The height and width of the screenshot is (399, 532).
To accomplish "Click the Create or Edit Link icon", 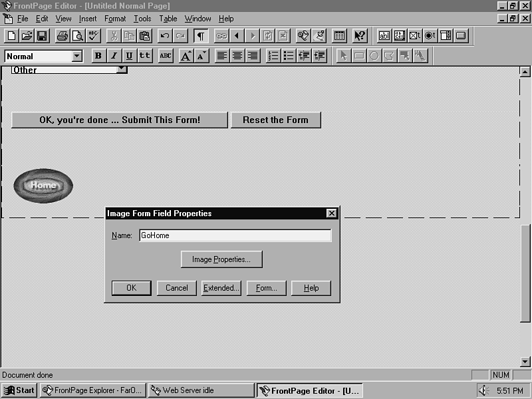I will tap(221, 36).
